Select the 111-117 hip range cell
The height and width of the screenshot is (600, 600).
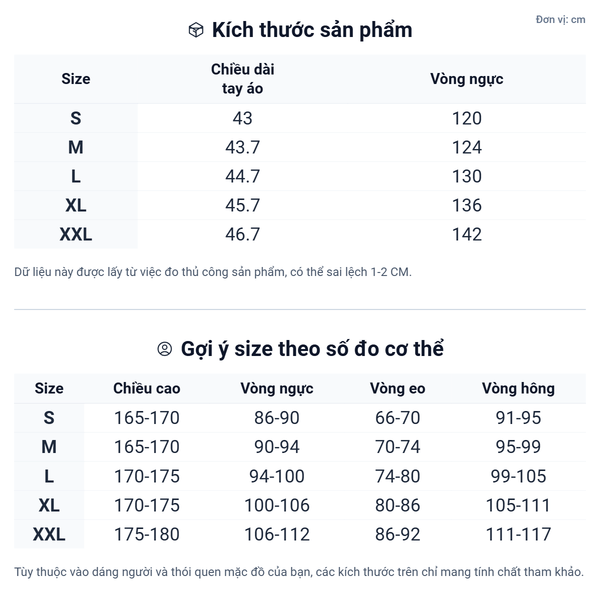click(x=518, y=535)
